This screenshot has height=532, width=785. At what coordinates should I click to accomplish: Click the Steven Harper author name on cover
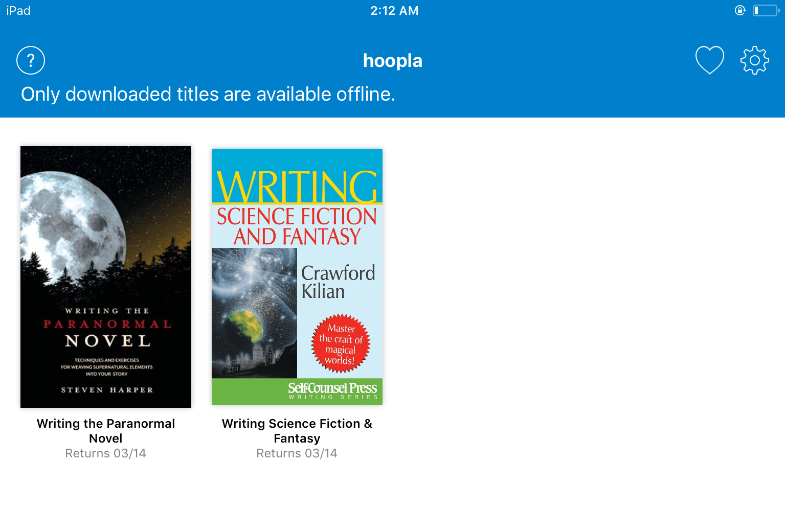click(x=107, y=390)
